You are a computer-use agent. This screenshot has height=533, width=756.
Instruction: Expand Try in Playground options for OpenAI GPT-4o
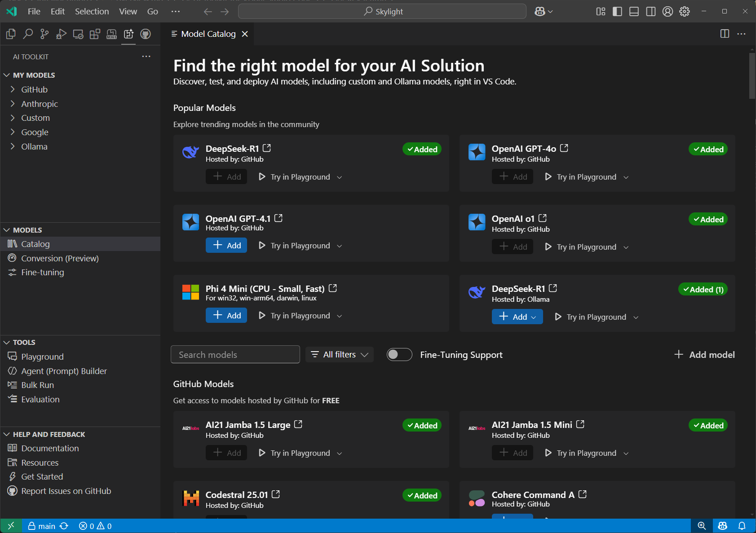click(626, 176)
